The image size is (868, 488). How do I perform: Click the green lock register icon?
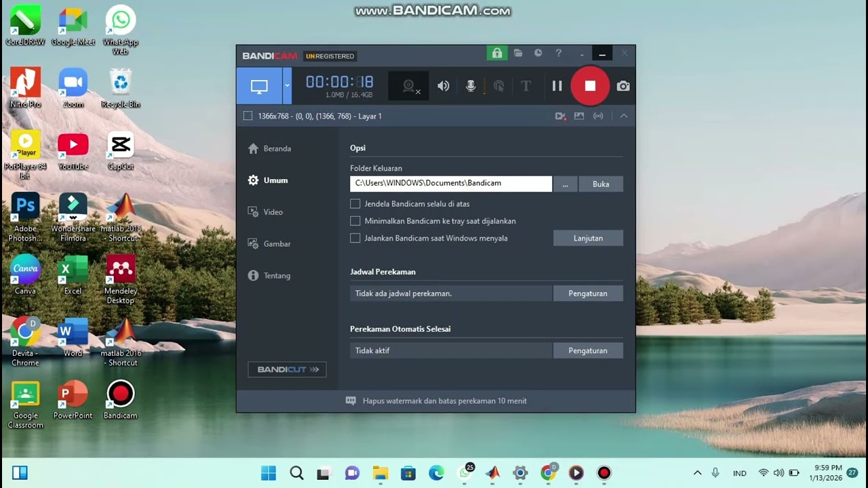point(497,53)
